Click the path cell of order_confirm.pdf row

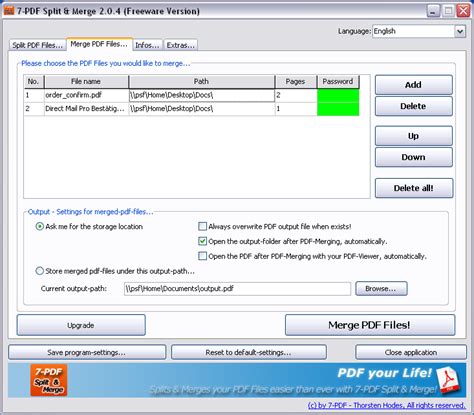202,95
